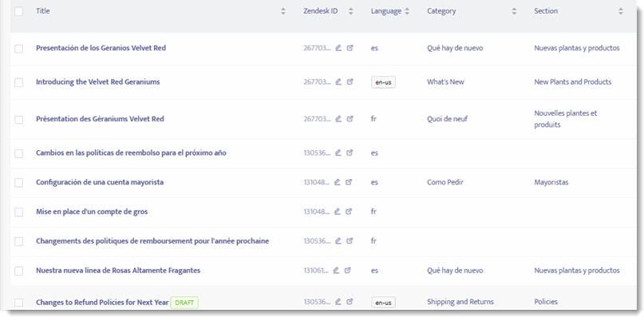Click en-us language tag for Changes to Refund Policies
This screenshot has width=644, height=317.
point(383,303)
